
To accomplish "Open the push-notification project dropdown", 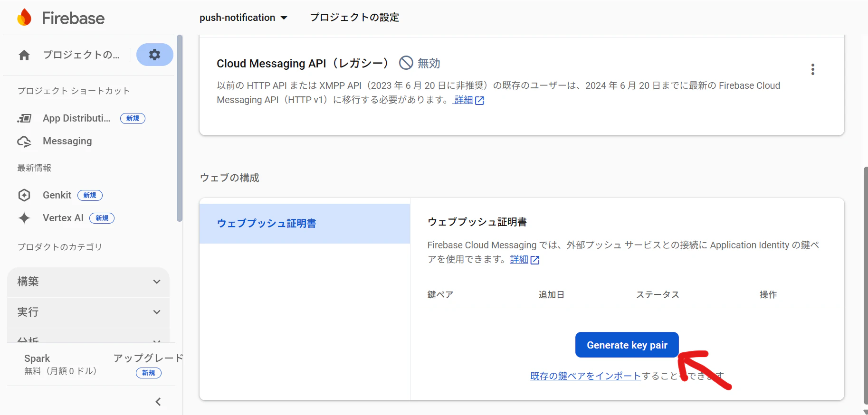I will [243, 18].
